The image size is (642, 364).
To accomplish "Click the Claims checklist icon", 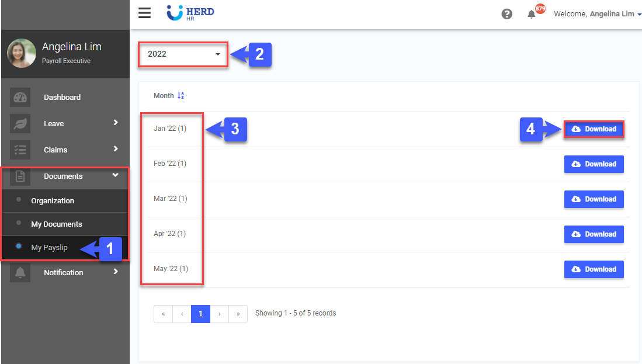I will point(20,150).
